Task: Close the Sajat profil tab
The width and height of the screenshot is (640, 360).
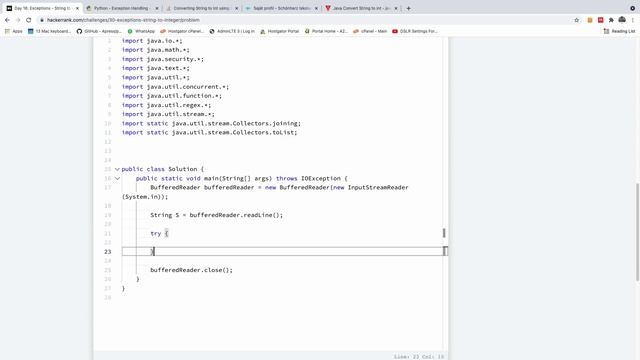Action: coord(316,8)
